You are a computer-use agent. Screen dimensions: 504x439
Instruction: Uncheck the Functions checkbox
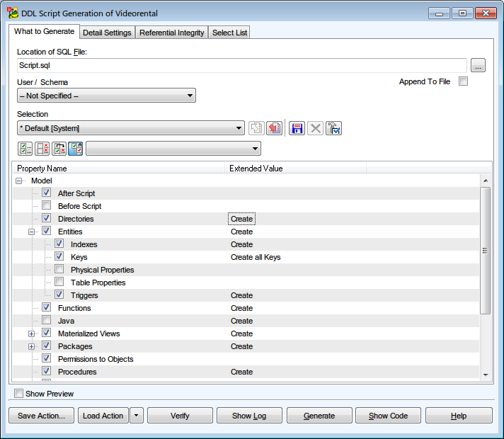tap(46, 307)
